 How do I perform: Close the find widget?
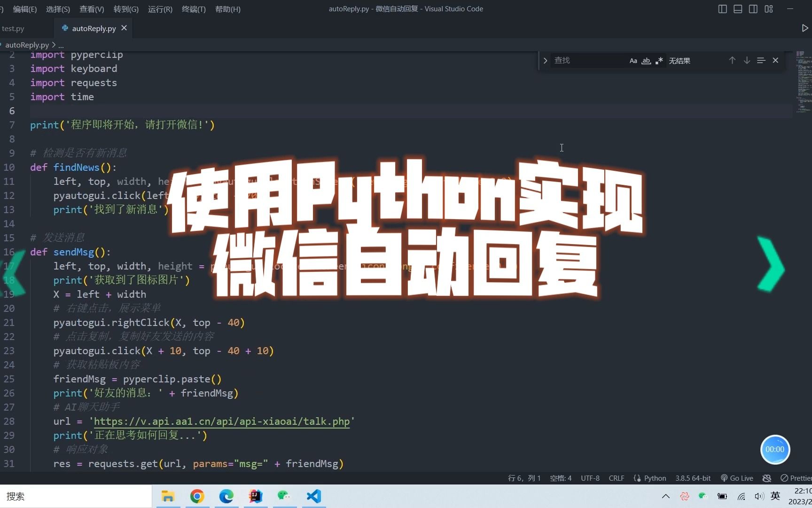pyautogui.click(x=776, y=60)
